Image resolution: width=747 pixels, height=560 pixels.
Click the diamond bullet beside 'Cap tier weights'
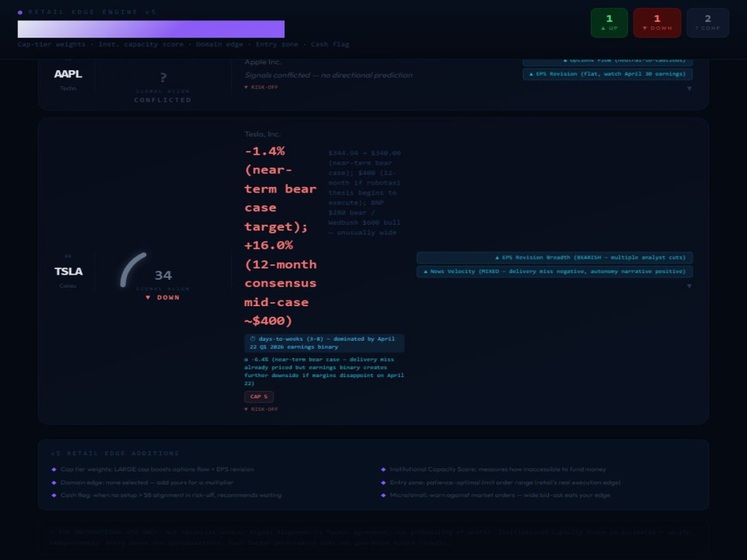click(x=54, y=470)
